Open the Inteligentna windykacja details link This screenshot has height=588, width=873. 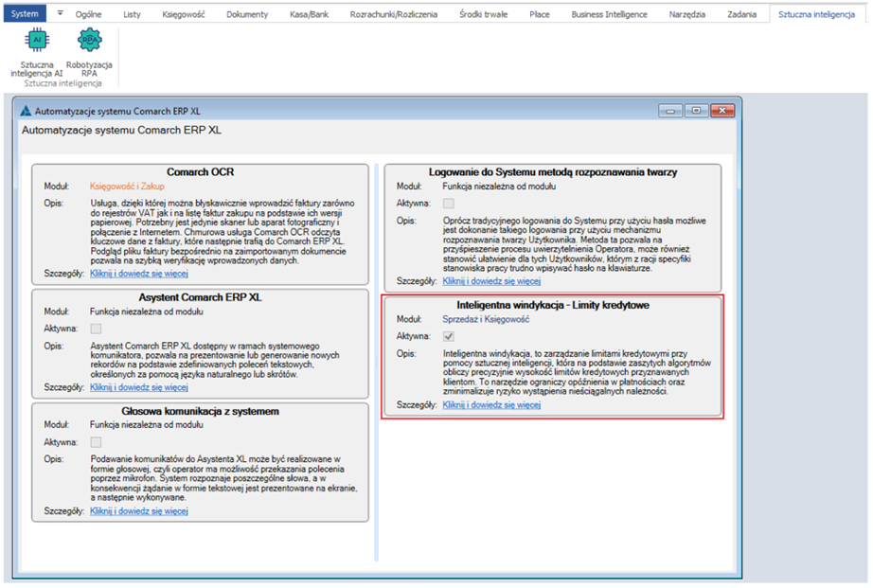pos(491,405)
